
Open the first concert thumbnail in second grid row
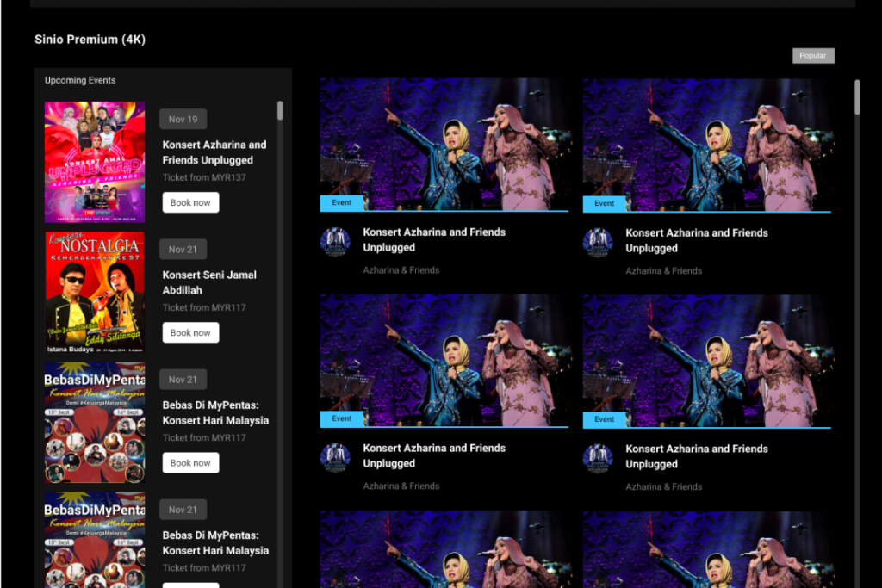click(444, 361)
